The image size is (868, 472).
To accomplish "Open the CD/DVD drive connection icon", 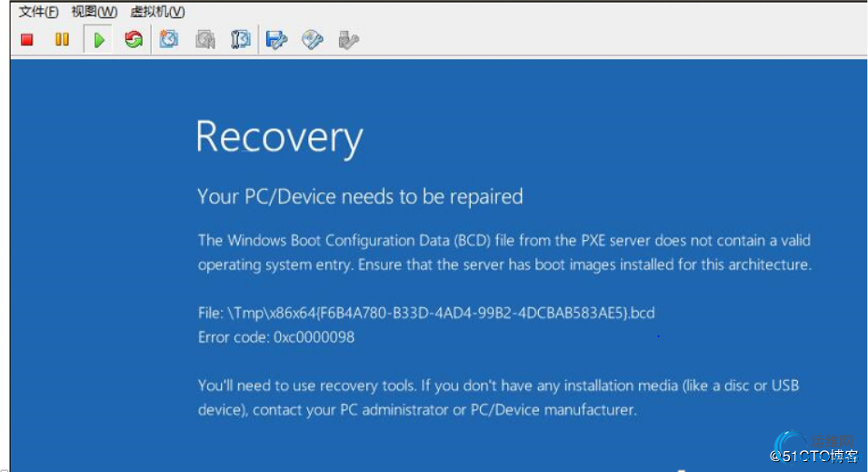I will coord(313,40).
